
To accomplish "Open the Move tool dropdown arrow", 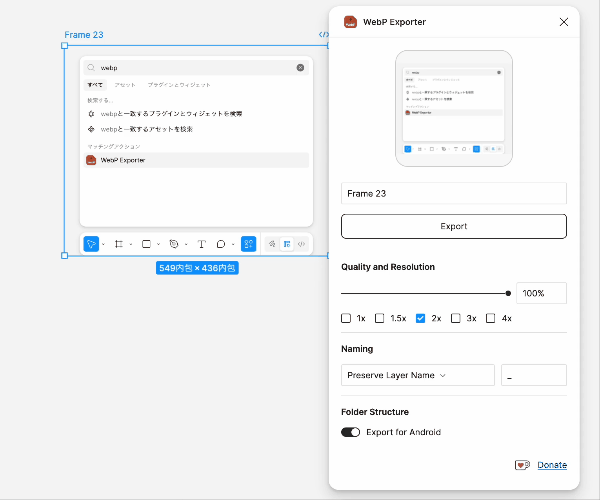I will pyautogui.click(x=104, y=244).
